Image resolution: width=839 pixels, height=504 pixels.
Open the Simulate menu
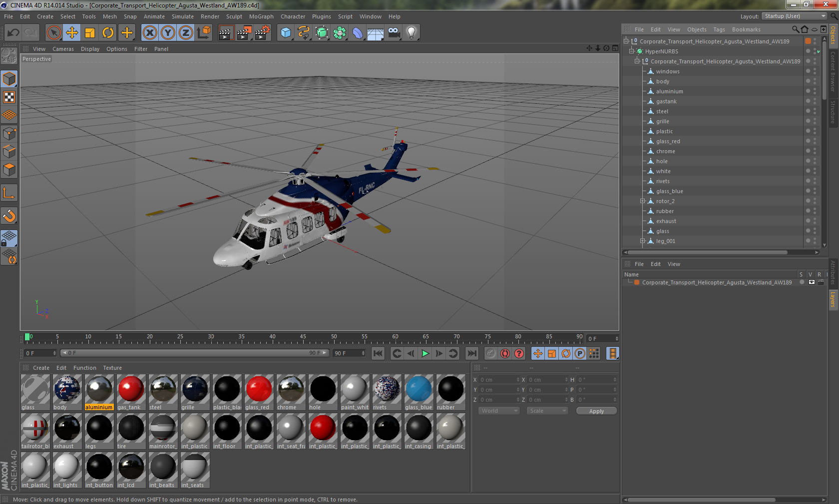pos(183,16)
